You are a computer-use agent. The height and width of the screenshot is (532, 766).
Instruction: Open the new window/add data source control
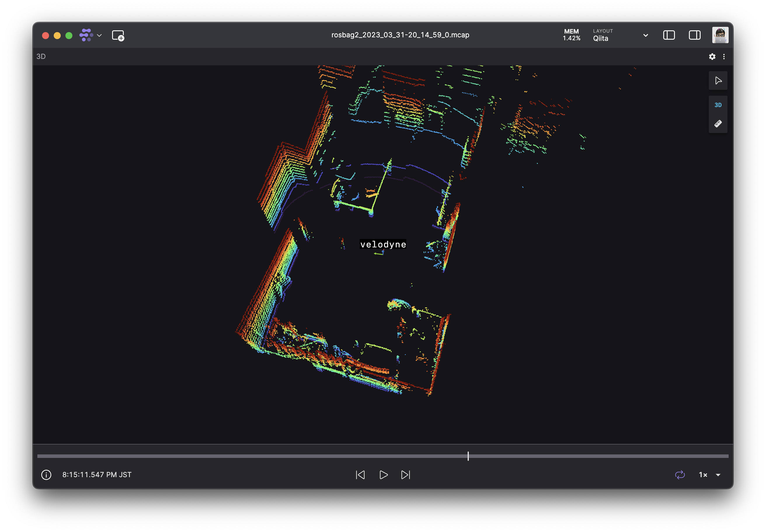click(x=118, y=35)
